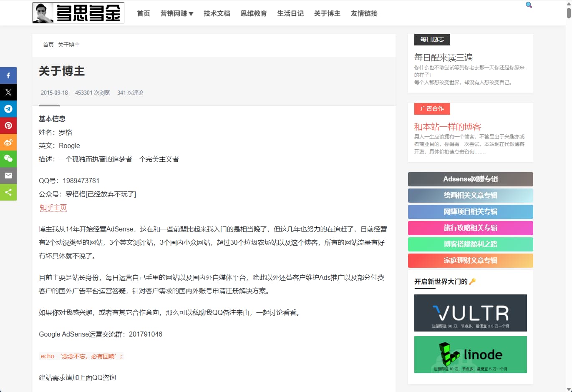Open the Adsense网赚专辑 collection

pyautogui.click(x=470, y=179)
